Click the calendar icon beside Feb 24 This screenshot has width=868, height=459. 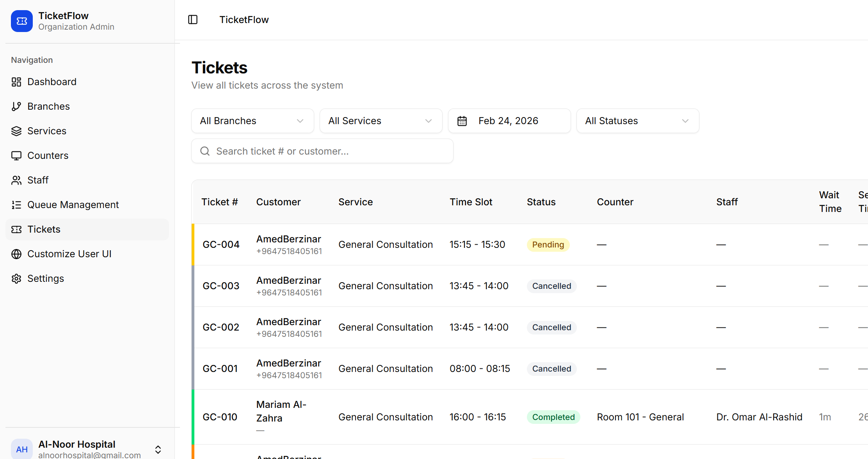point(462,121)
